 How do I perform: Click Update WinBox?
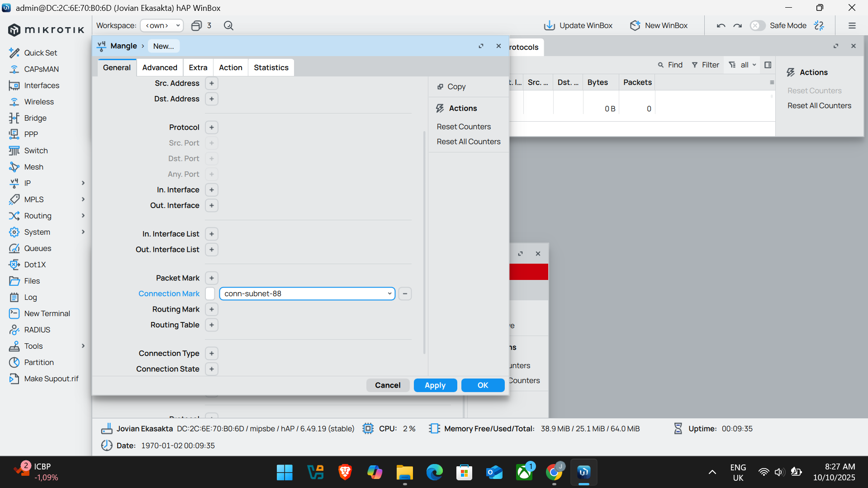578,25
